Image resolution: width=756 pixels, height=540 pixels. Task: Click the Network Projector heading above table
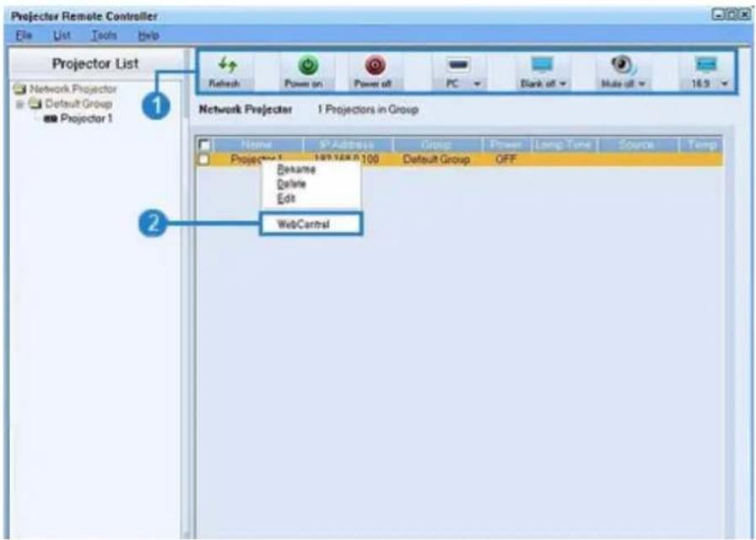coord(246,110)
